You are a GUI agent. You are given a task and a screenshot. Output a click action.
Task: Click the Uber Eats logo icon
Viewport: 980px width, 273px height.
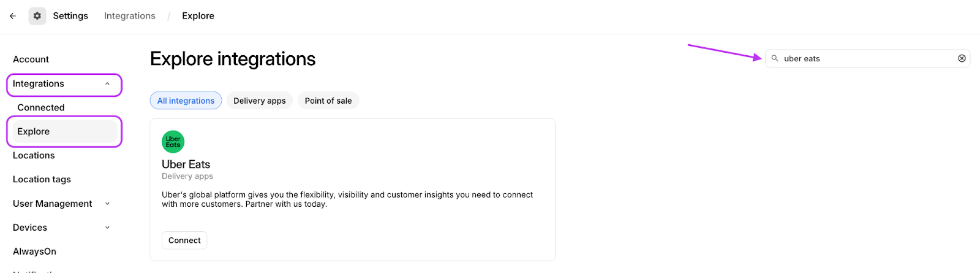(x=173, y=142)
